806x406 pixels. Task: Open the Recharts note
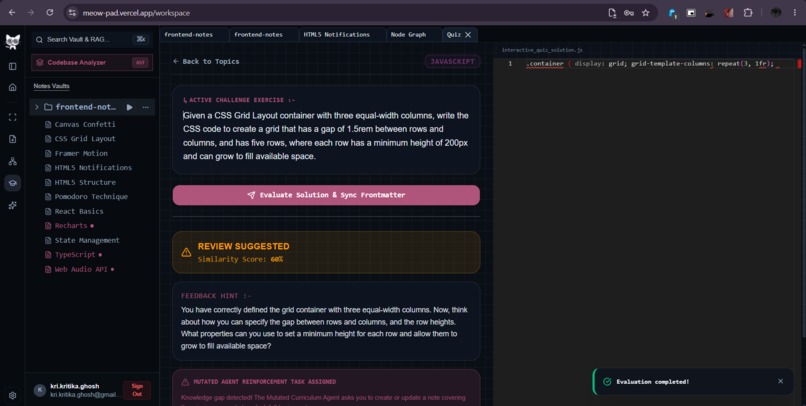[69, 226]
